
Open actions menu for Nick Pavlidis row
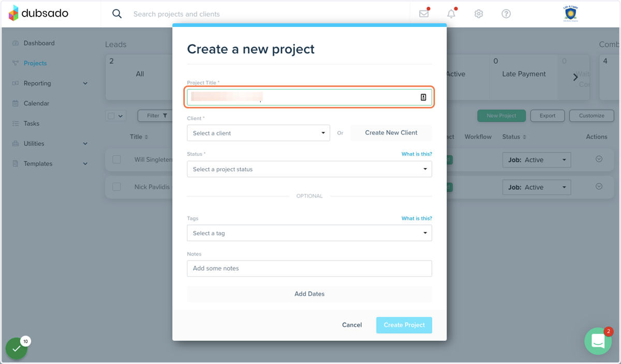(x=599, y=186)
